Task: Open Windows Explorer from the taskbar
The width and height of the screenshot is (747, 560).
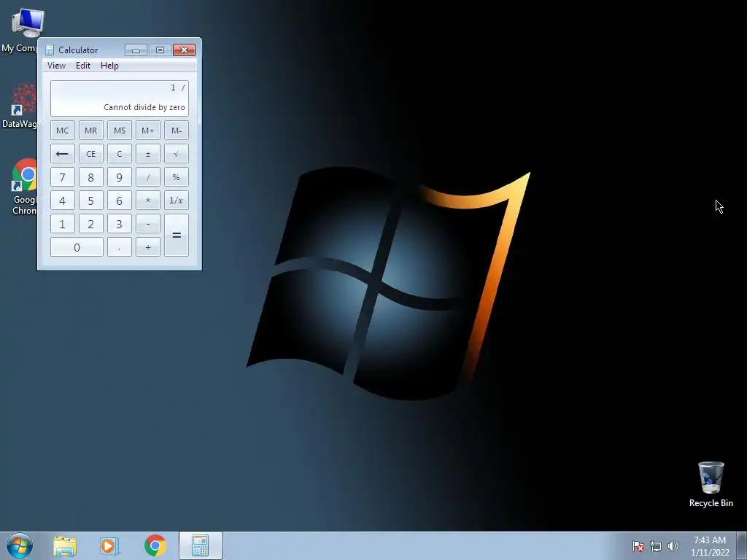Action: 65,546
